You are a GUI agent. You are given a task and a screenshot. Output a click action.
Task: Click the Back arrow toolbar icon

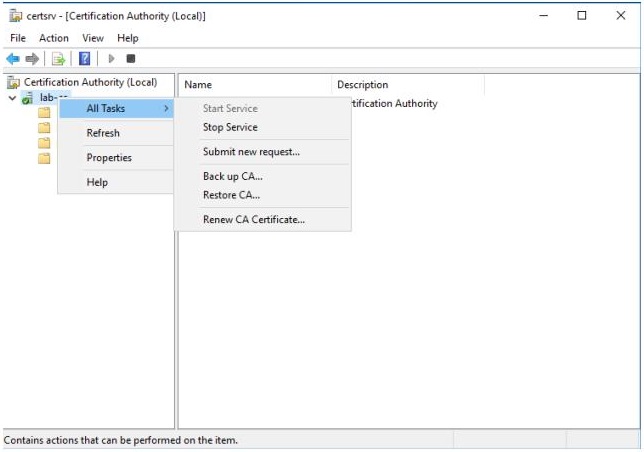click(x=13, y=59)
